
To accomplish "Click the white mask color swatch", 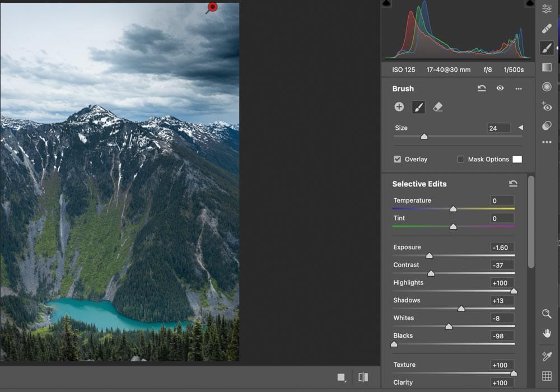I will tap(517, 160).
